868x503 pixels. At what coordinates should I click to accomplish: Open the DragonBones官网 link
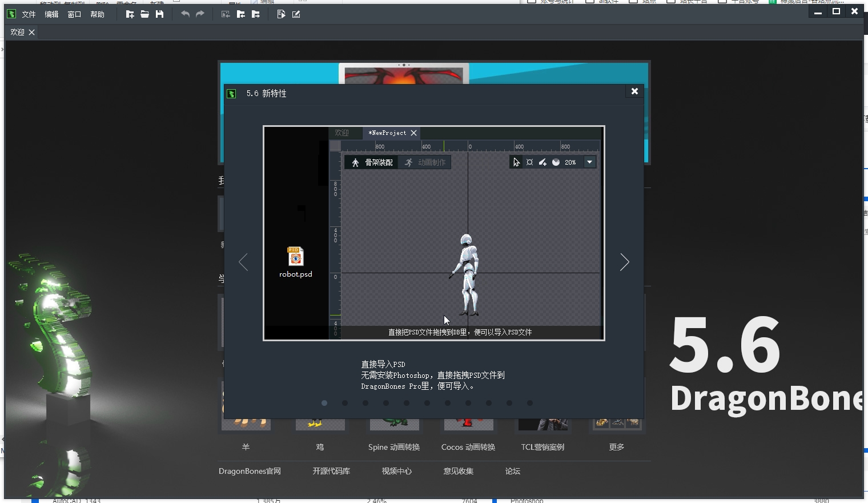[250, 471]
